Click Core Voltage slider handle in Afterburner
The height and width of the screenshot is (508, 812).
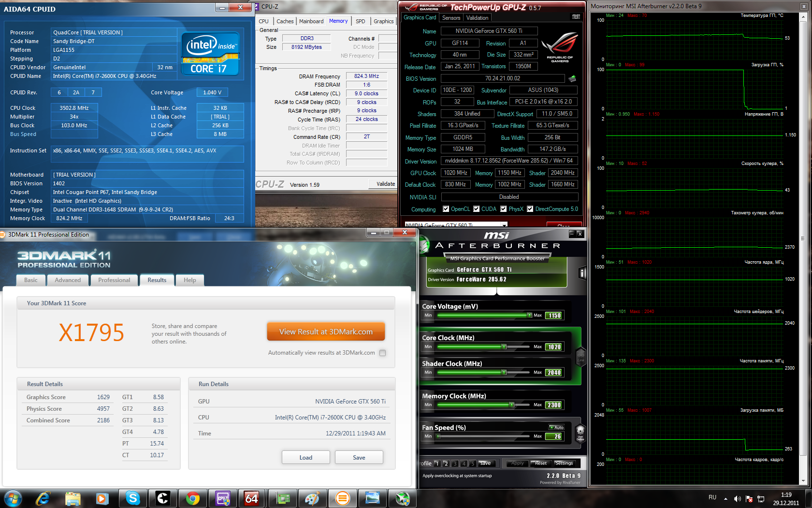530,315
